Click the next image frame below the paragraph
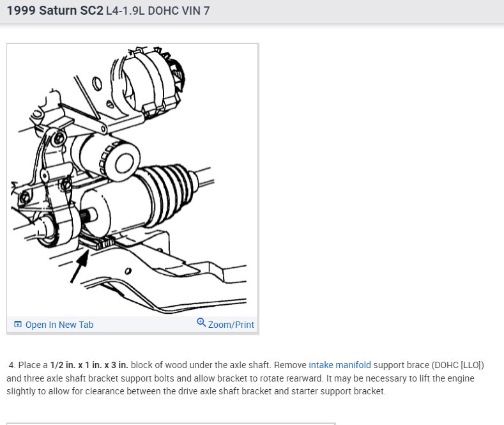Screen dimensions: 504x425 pyautogui.click(x=171, y=424)
